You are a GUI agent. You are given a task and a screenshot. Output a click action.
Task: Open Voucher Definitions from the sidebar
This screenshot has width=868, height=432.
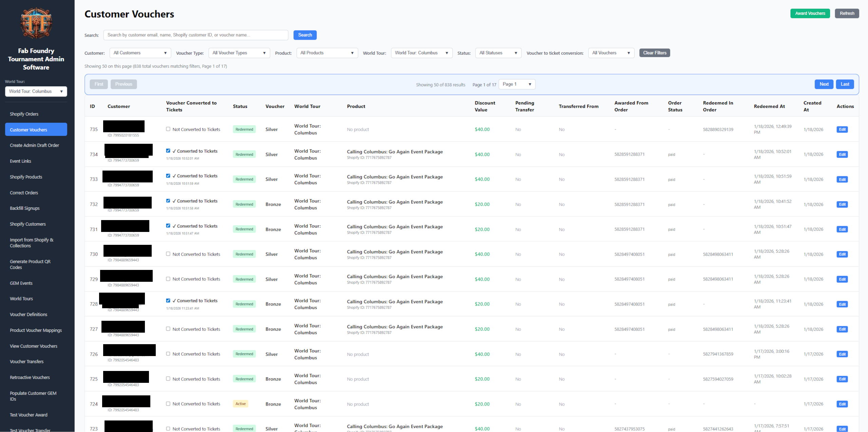29,314
